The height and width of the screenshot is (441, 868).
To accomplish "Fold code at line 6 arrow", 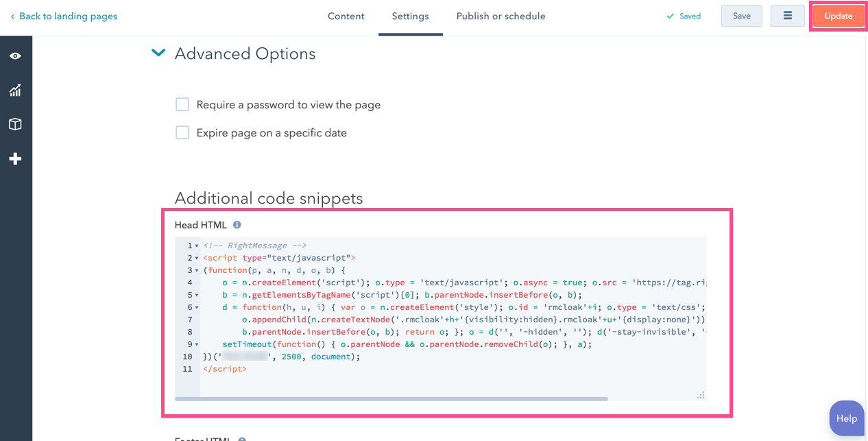I will 197,307.
